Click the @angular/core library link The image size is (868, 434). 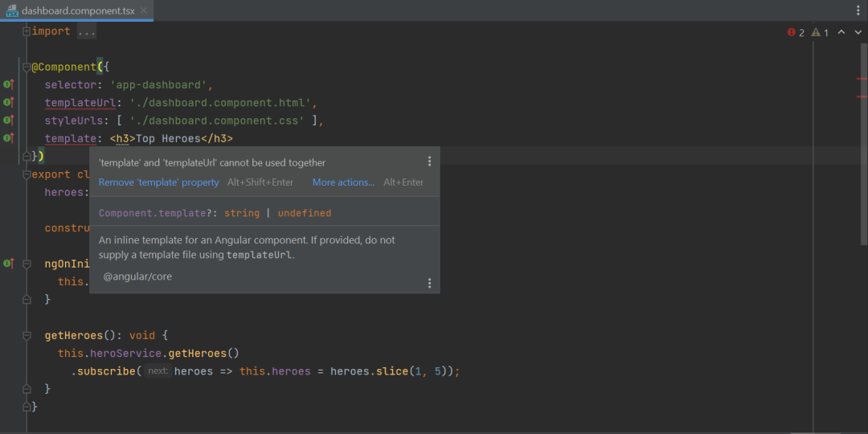click(x=138, y=276)
